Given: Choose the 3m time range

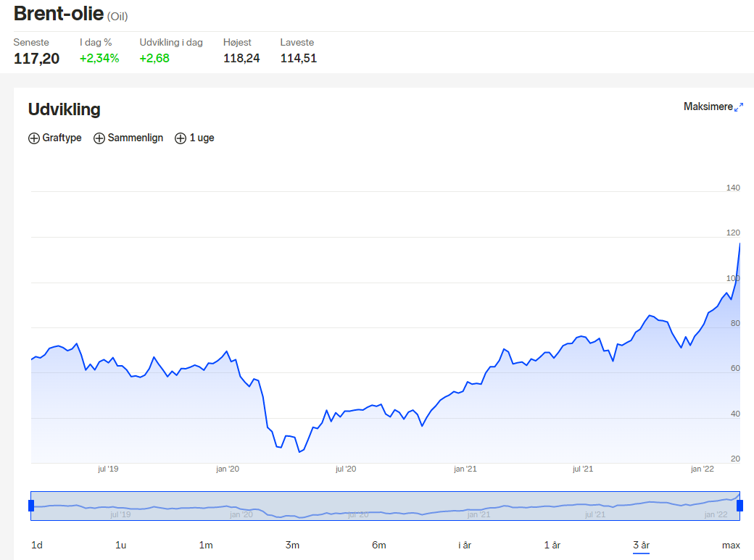Looking at the screenshot, I should tap(292, 545).
